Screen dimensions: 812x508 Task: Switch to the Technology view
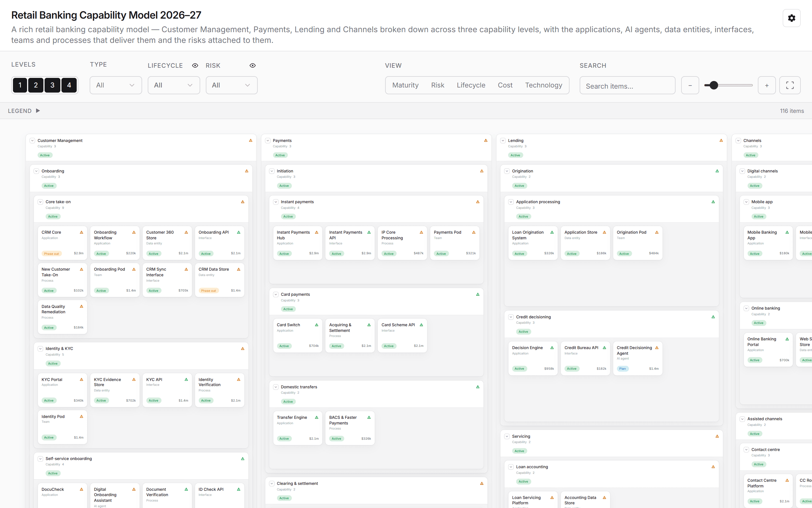click(544, 85)
